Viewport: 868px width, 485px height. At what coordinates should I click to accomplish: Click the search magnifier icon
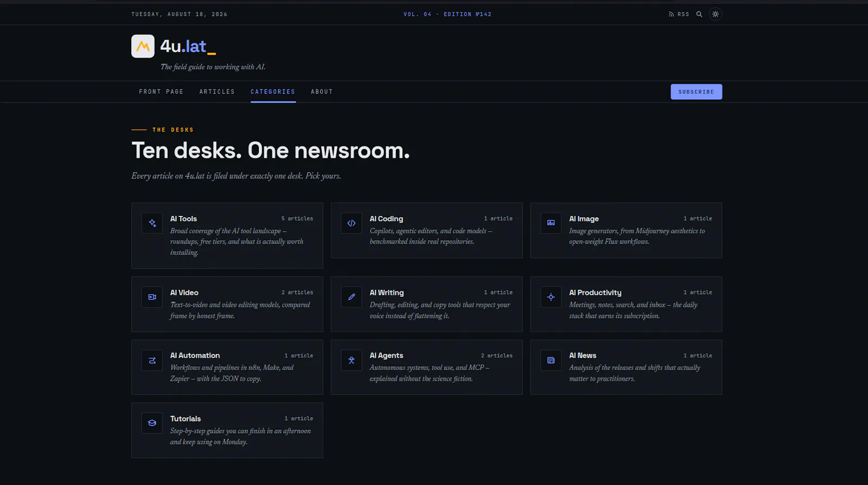coord(699,14)
